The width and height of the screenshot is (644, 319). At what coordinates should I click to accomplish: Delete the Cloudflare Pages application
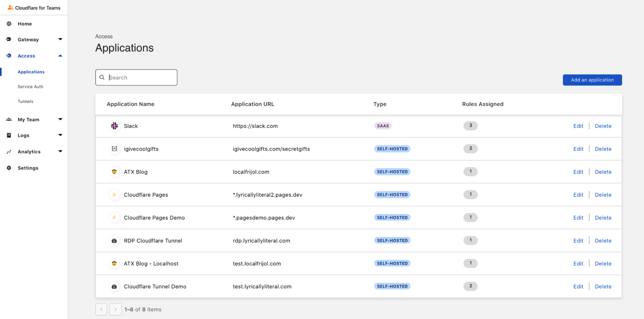tap(603, 194)
